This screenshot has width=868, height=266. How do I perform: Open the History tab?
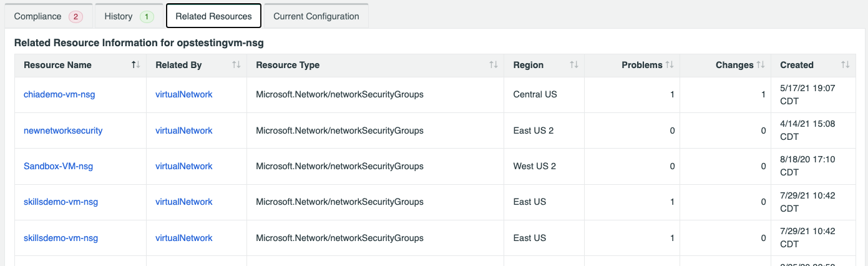pos(119,17)
